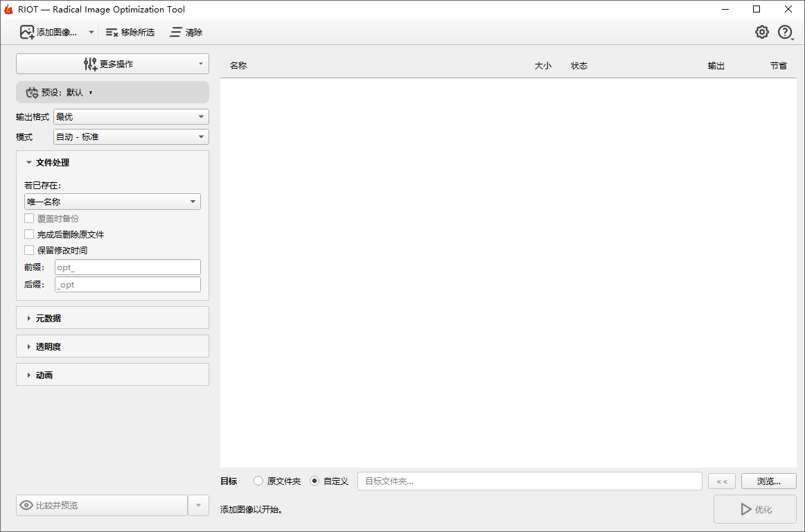Open the help question mark icon

785,33
